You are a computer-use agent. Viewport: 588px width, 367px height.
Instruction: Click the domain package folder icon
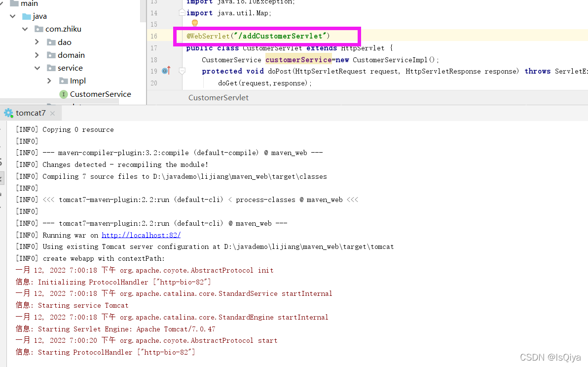tap(51, 55)
